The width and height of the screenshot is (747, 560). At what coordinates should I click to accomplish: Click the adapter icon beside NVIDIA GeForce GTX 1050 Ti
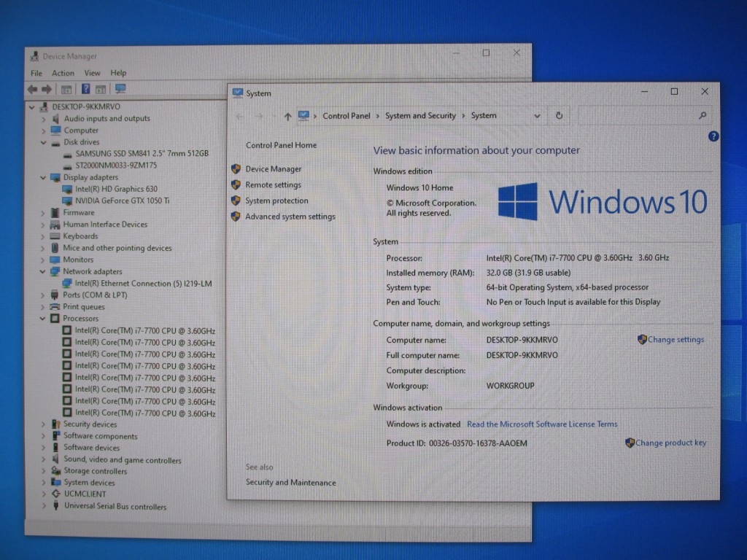click(67, 201)
